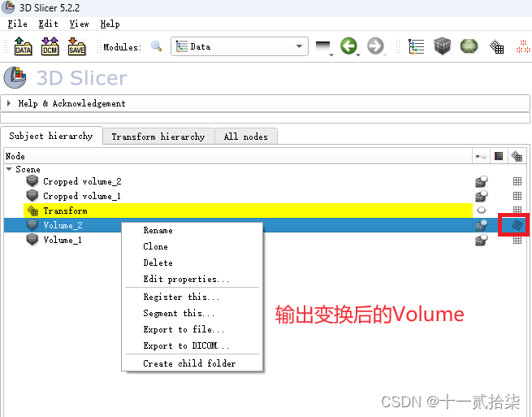This screenshot has height=417, width=532.
Task: Choose Export to file... menu entry
Action: [x=192, y=329]
